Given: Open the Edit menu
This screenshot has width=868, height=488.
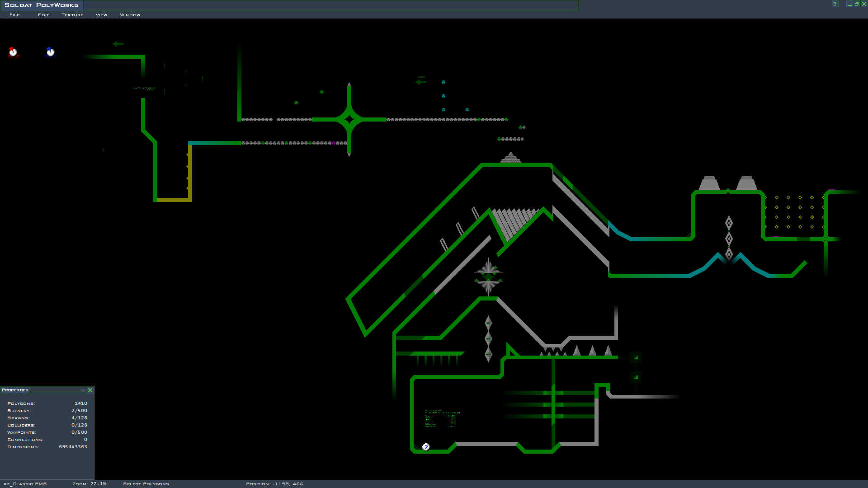Looking at the screenshot, I should coord(43,15).
